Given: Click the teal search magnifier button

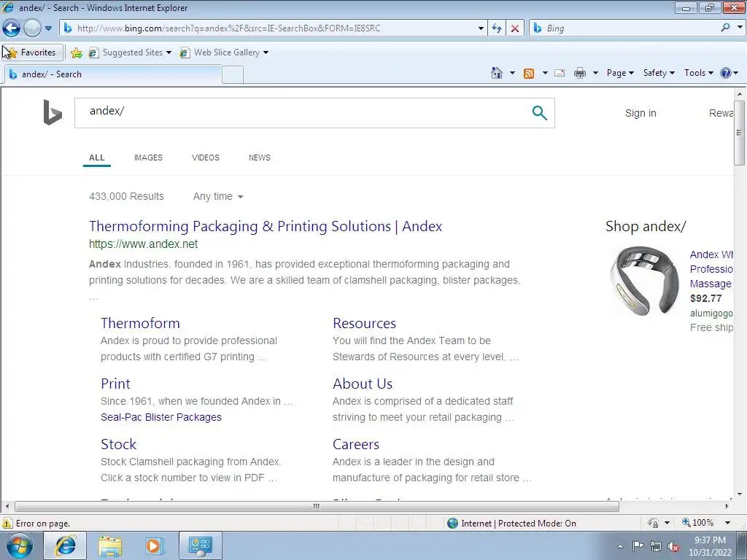Looking at the screenshot, I should [x=539, y=113].
